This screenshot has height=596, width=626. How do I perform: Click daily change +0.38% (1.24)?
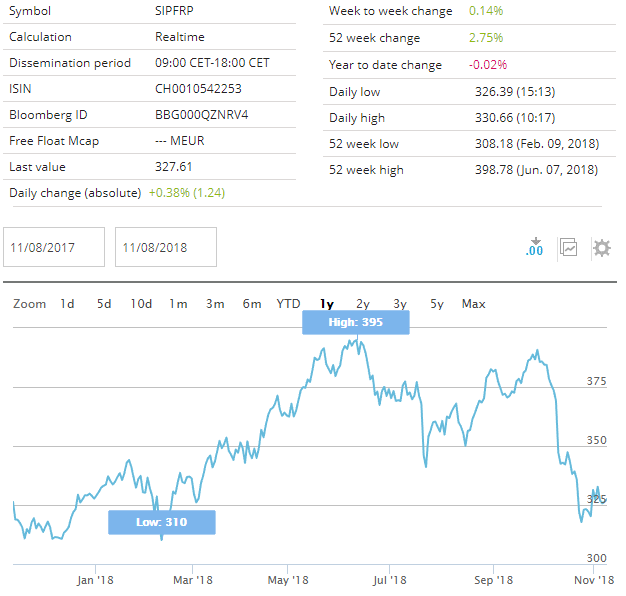coord(187,193)
